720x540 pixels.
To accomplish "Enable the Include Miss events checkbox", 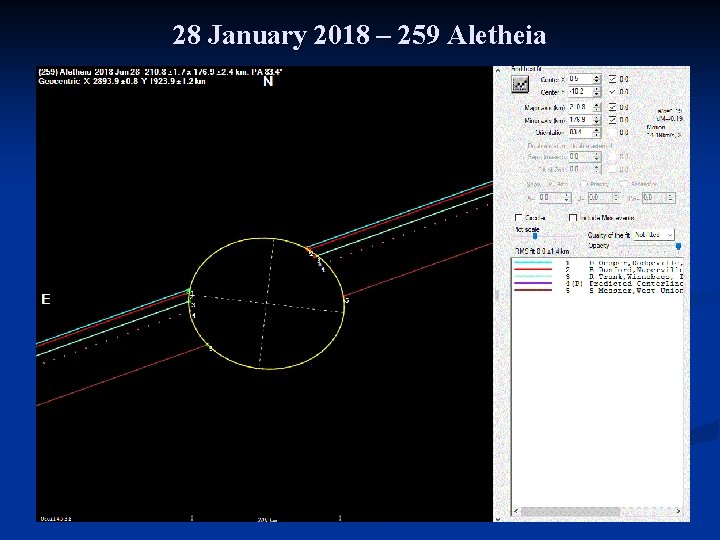I will 573,218.
